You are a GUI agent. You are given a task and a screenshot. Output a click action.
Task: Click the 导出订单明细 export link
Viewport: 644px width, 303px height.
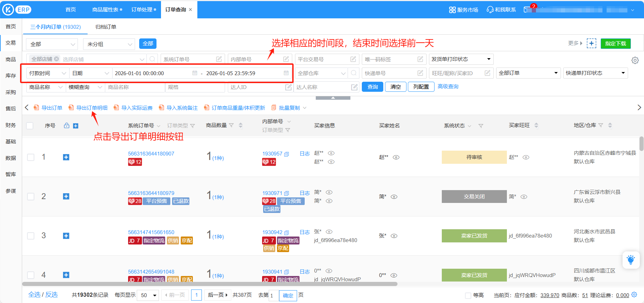pos(91,108)
